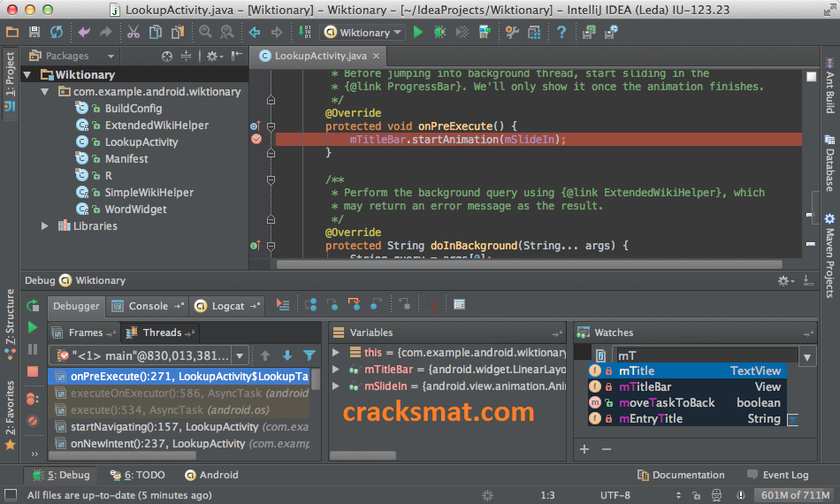Run Wiktionary with green play icon

[x=418, y=32]
